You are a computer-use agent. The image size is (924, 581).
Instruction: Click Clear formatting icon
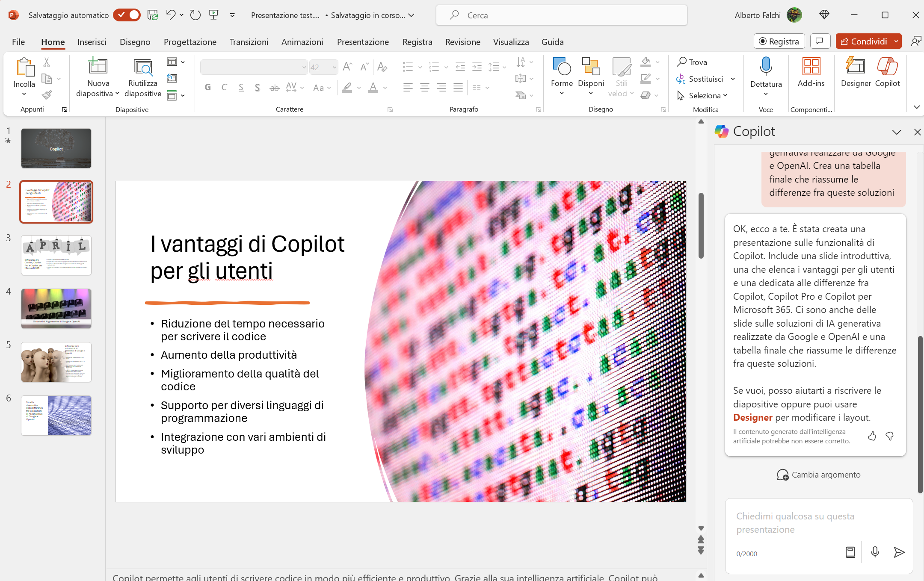(382, 67)
